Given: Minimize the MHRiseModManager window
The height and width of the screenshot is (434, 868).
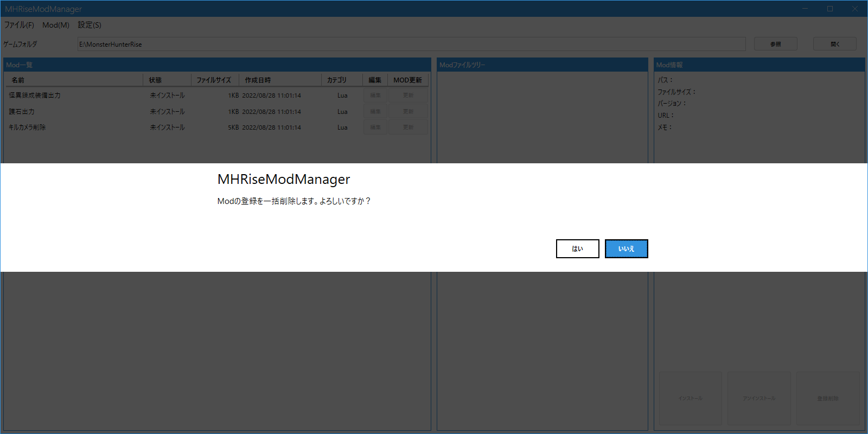Looking at the screenshot, I should (805, 9).
